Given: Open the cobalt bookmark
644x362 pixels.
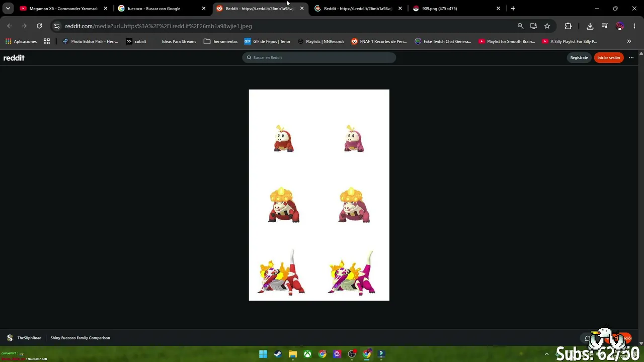Looking at the screenshot, I should click(x=136, y=41).
